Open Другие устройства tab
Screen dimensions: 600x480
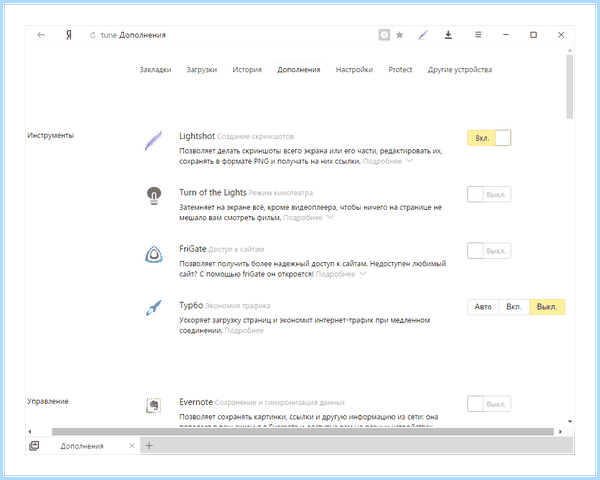(x=460, y=70)
